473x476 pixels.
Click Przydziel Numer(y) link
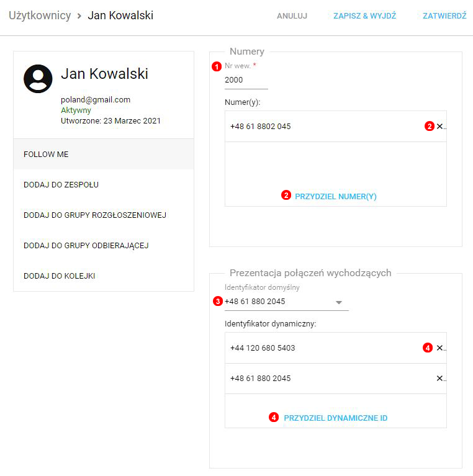[x=335, y=196]
